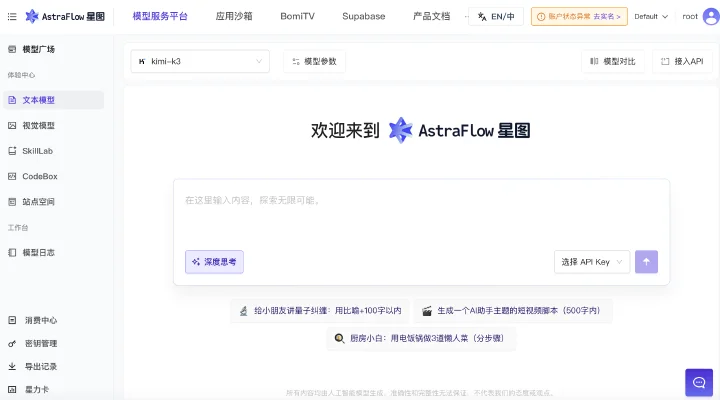Toggle 深度思考 mode
This screenshot has height=400, width=720.
coord(214,262)
